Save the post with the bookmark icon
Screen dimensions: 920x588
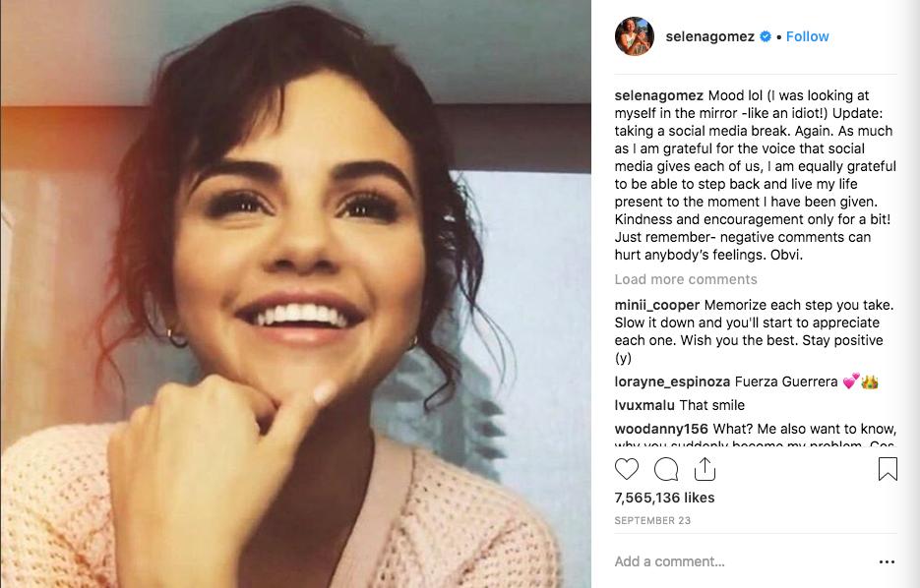point(888,469)
